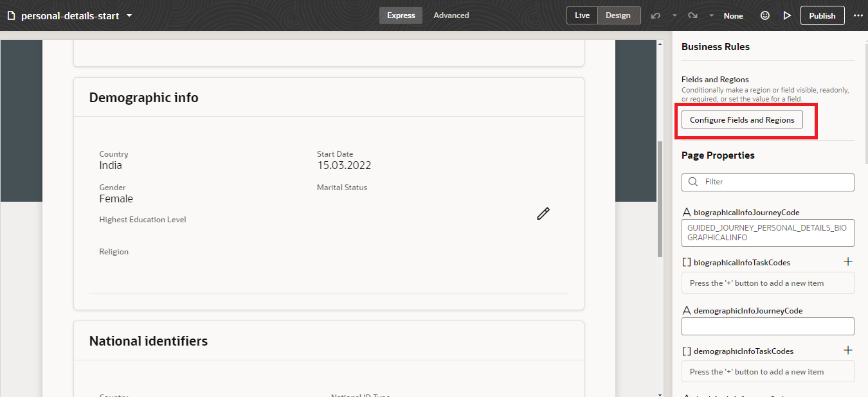Click the pencil edit icon in Demographic info
The image size is (868, 397).
pos(543,213)
